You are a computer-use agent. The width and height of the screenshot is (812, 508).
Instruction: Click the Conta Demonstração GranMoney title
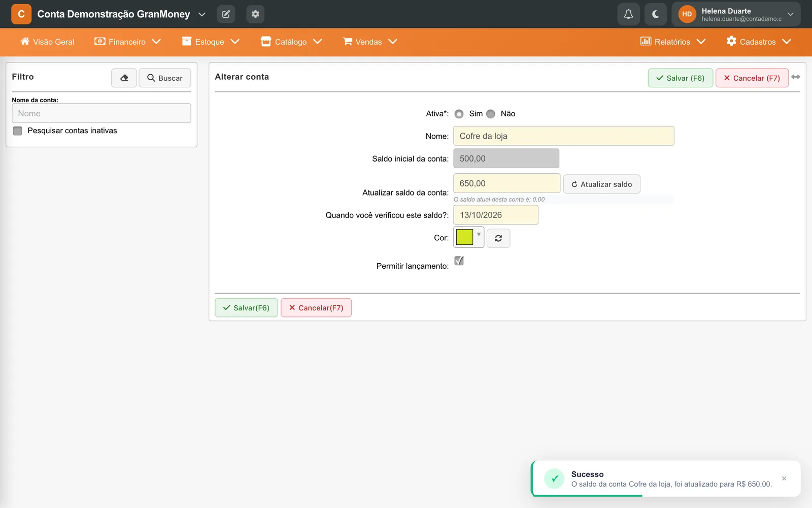(114, 14)
